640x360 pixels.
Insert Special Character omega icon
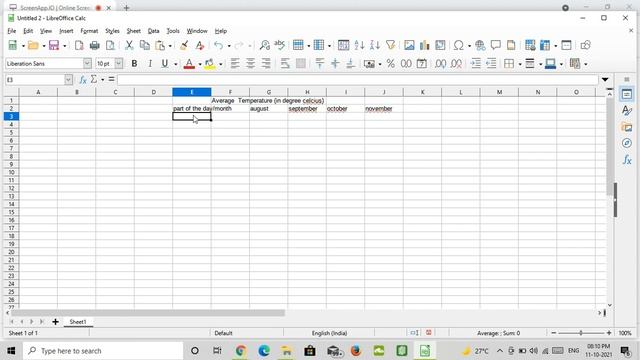pyautogui.click(x=458, y=45)
